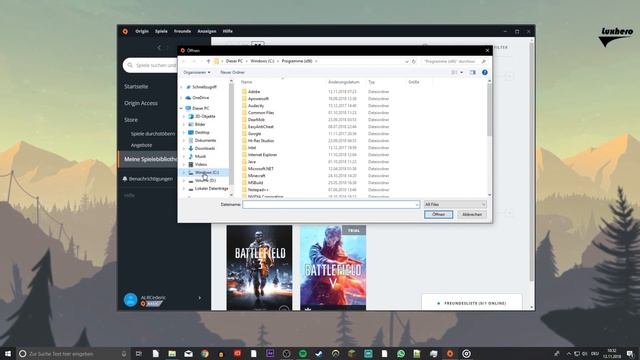Select the Audacity folder
The height and width of the screenshot is (360, 640).
point(256,106)
